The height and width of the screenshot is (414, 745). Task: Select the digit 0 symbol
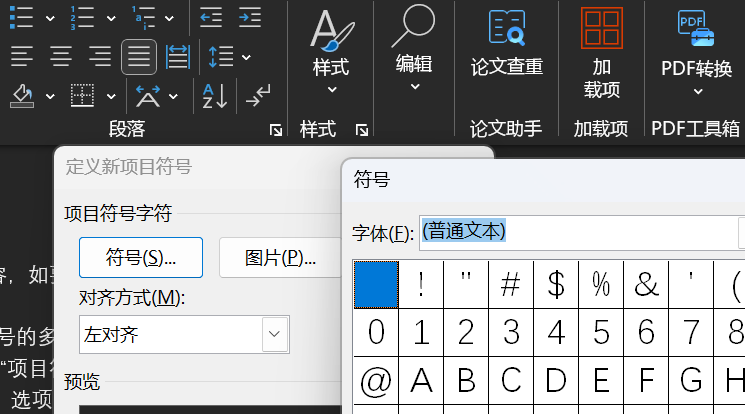click(376, 332)
